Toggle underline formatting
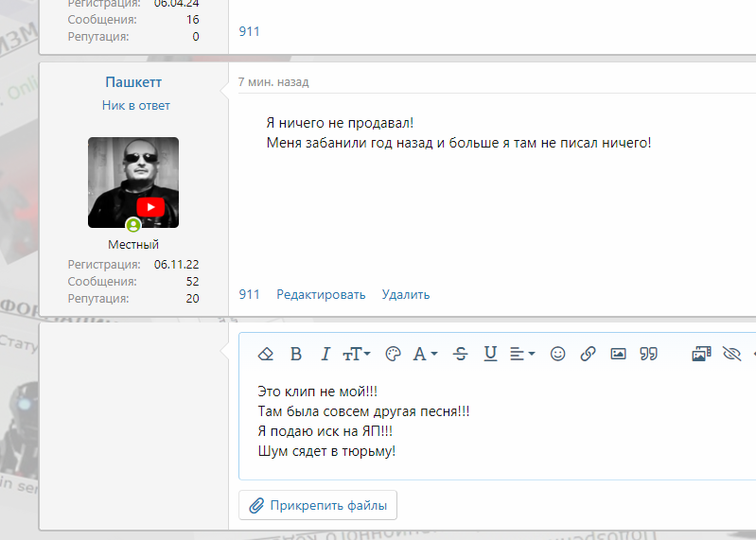Viewport: 756px width, 540px height. 490,354
